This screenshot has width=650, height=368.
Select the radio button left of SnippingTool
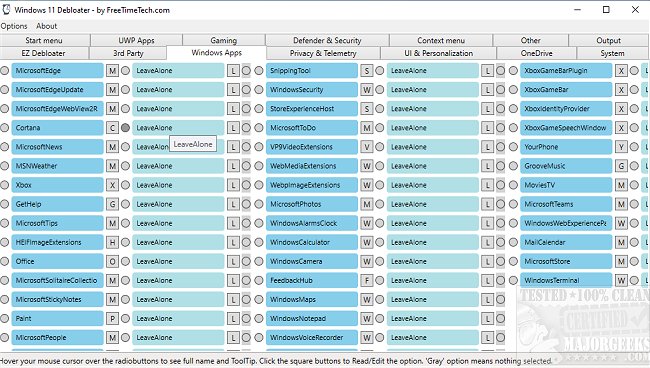259,70
